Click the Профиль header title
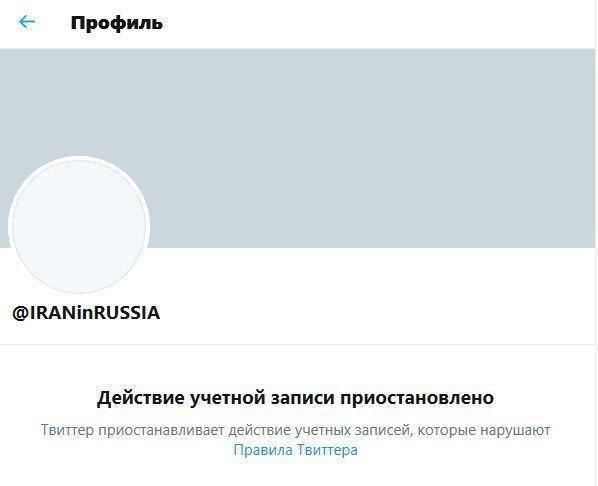 coord(117,23)
